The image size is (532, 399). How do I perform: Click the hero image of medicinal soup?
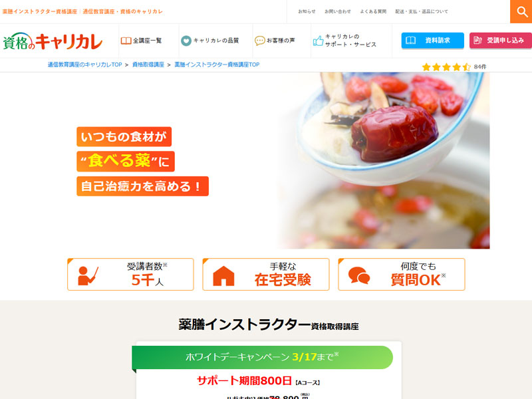click(384, 160)
